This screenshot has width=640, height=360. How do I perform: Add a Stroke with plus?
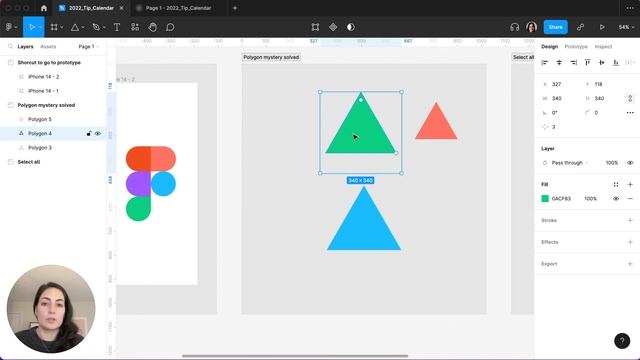pyautogui.click(x=630, y=220)
